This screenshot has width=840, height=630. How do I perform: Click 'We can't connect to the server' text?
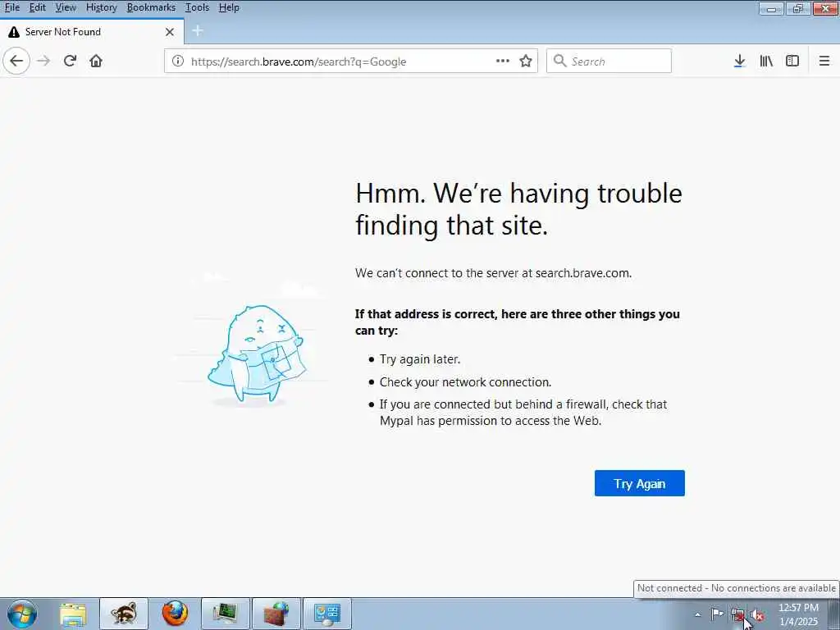493,273
